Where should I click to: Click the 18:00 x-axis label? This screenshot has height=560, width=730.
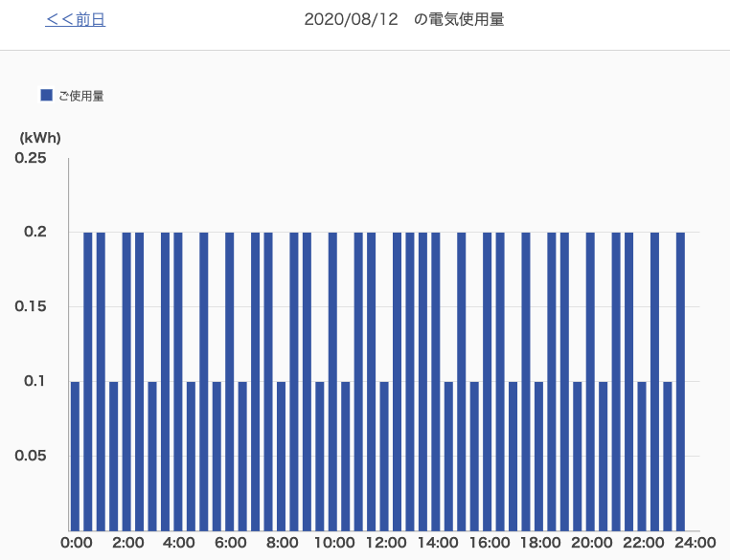[x=539, y=543]
